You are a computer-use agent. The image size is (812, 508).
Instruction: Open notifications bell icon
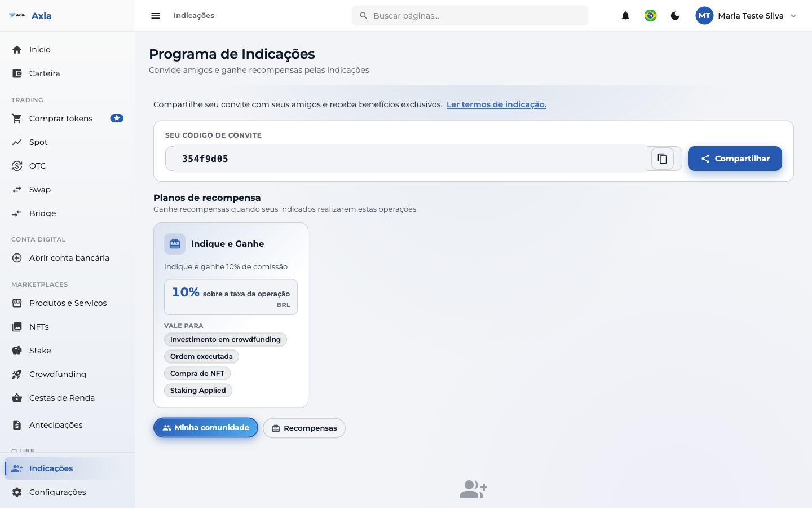(x=625, y=16)
